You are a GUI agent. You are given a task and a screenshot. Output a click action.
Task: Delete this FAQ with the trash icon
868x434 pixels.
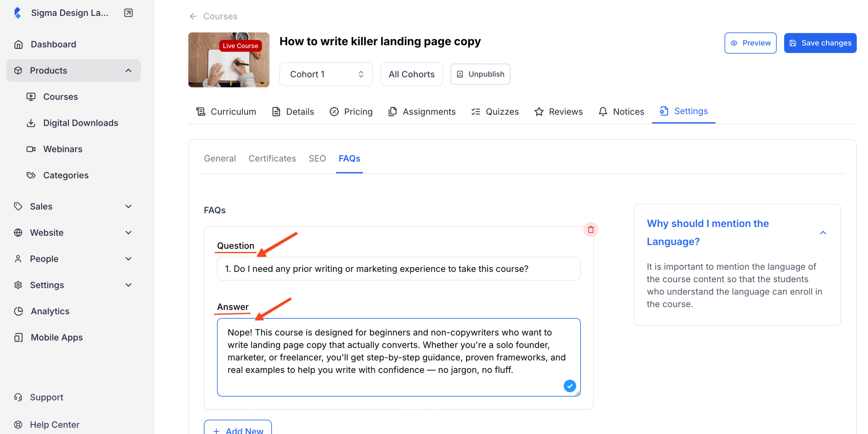[590, 230]
